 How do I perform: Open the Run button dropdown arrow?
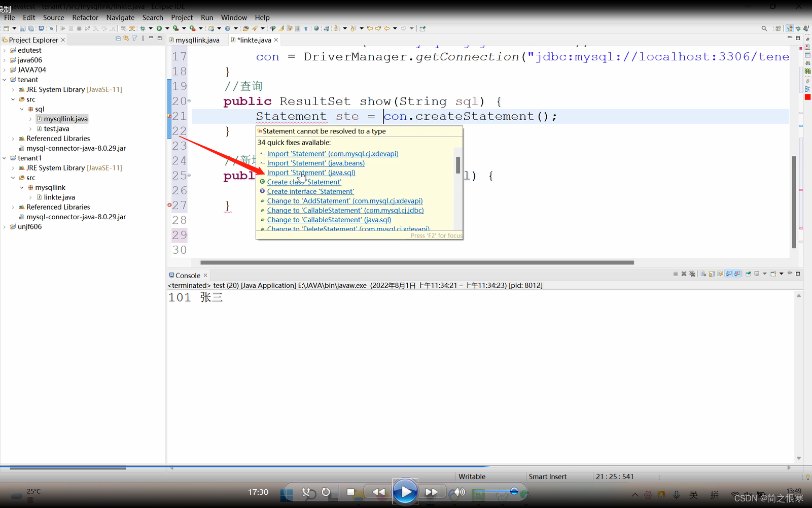coord(167,28)
